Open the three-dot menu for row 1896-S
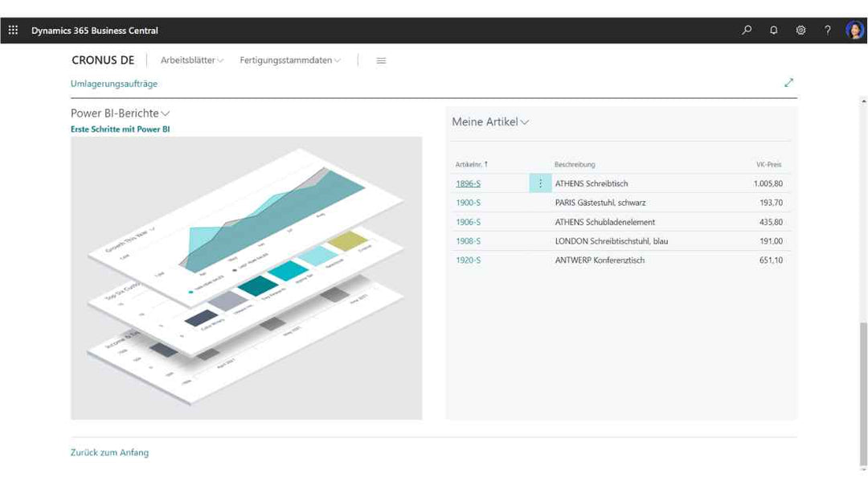 coord(540,183)
